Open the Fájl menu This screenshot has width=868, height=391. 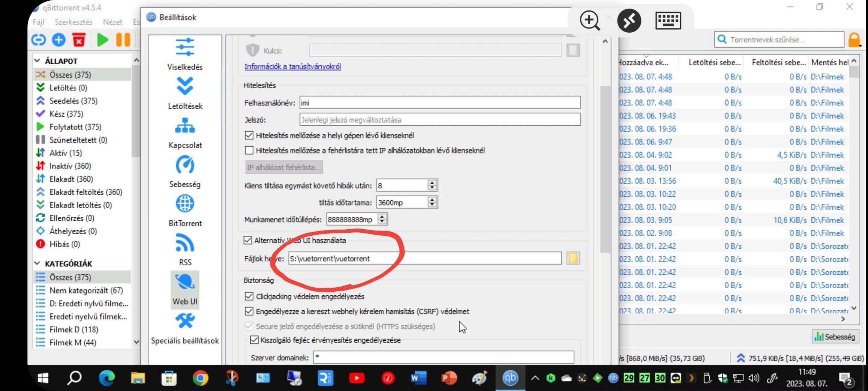(39, 22)
